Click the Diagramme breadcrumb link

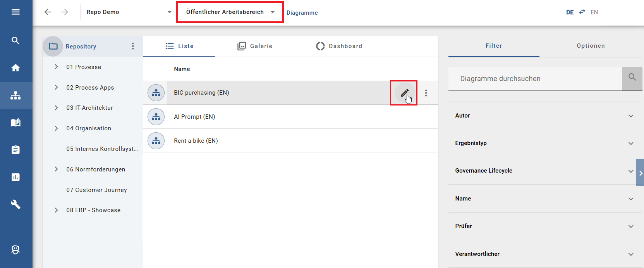pos(302,13)
